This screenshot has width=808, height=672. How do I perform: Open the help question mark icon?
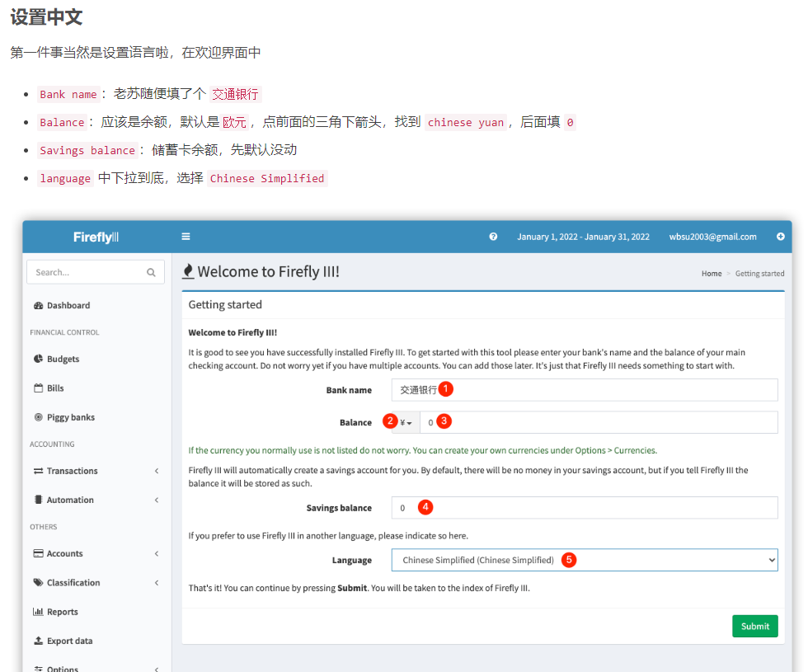point(493,237)
